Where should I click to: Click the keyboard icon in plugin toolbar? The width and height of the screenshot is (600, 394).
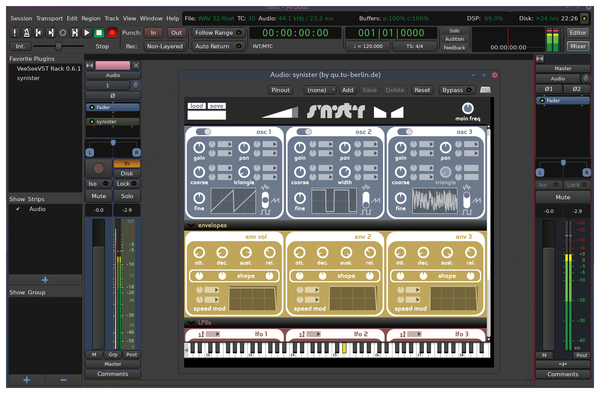click(x=485, y=90)
